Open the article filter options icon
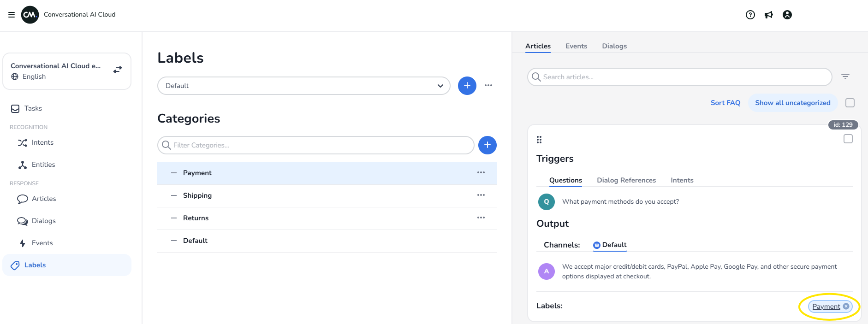Screen dimensions: 868x324 845,77
